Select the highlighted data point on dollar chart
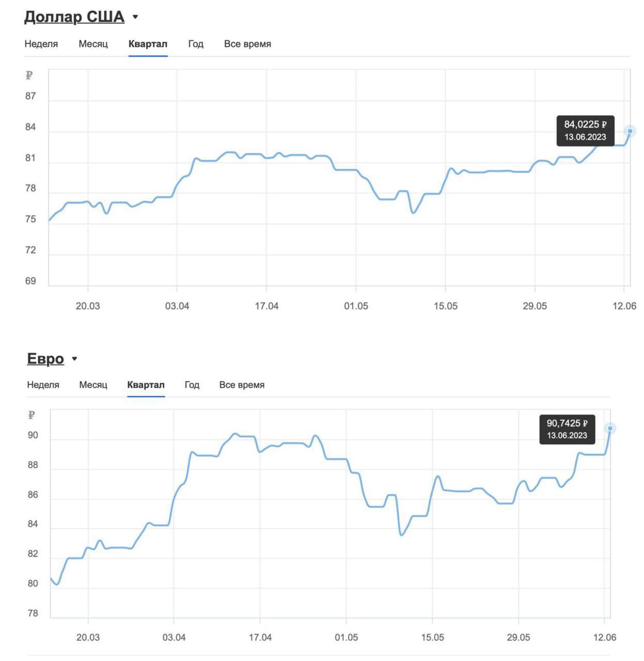 tap(630, 132)
